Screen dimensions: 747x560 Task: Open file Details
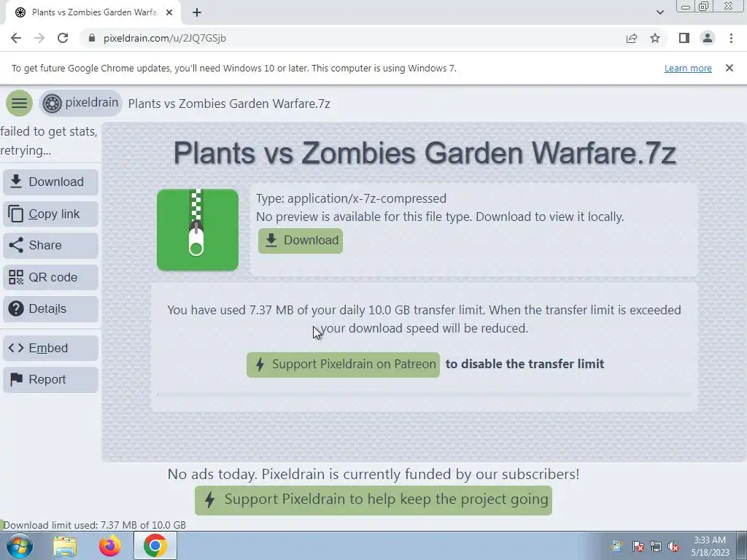tap(50, 308)
